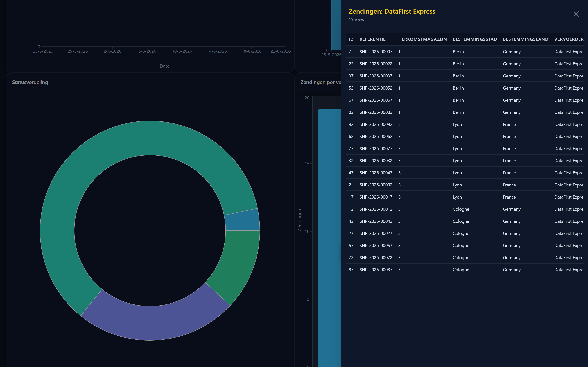Image resolution: width=588 pixels, height=367 pixels.
Task: Click the green donut segment
Action: click(x=237, y=262)
